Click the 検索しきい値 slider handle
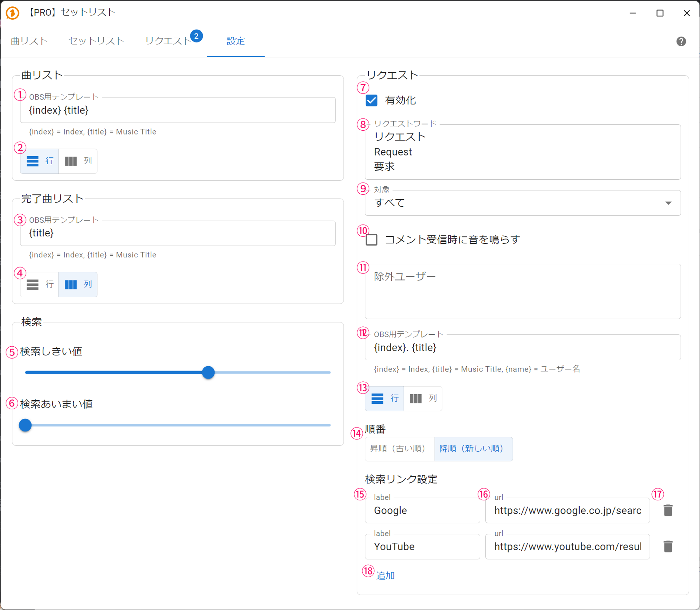 [208, 372]
